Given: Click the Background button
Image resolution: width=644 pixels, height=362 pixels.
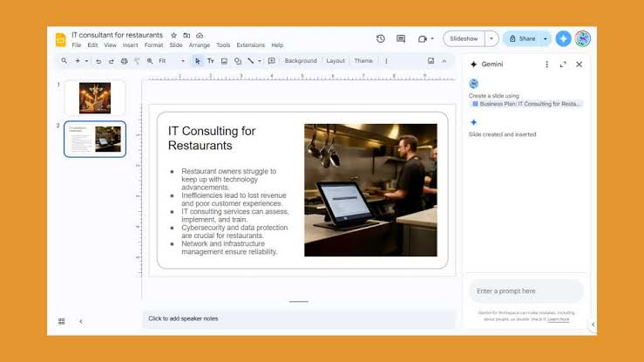Looking at the screenshot, I should click(301, 61).
